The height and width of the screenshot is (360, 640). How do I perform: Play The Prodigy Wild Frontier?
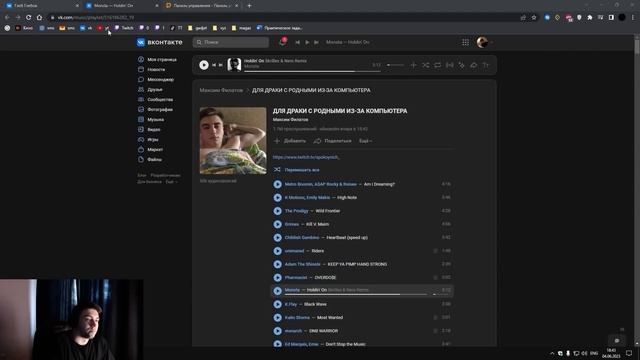[278, 211]
